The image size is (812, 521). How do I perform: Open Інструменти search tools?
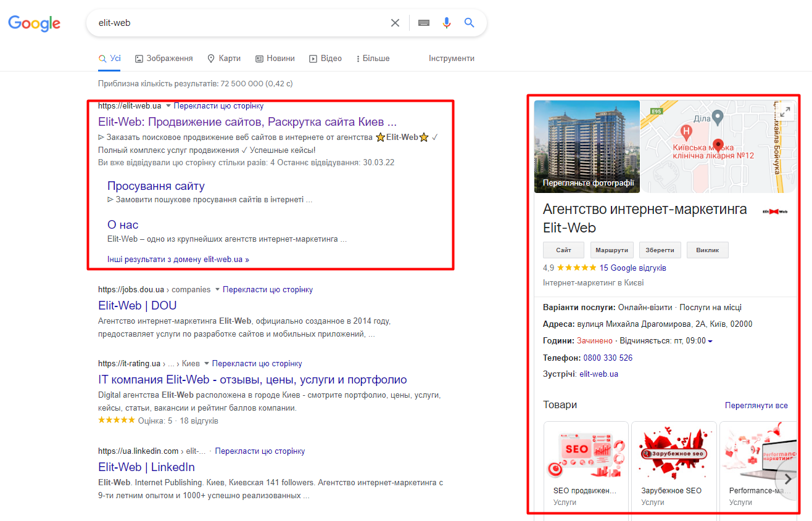coord(452,59)
